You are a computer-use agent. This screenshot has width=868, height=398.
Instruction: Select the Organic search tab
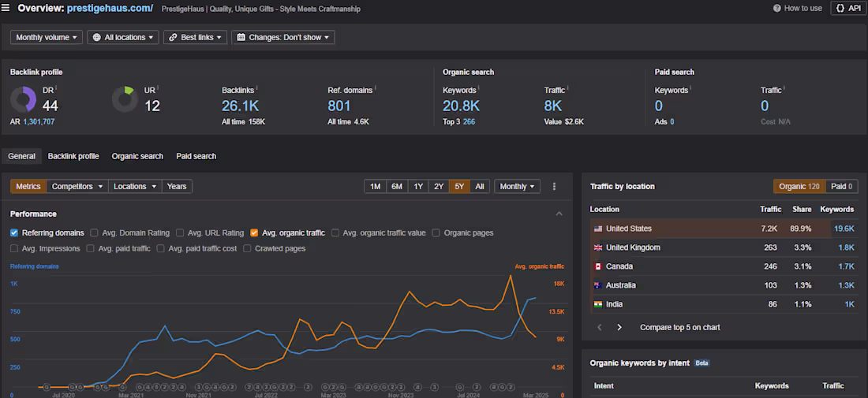click(137, 156)
